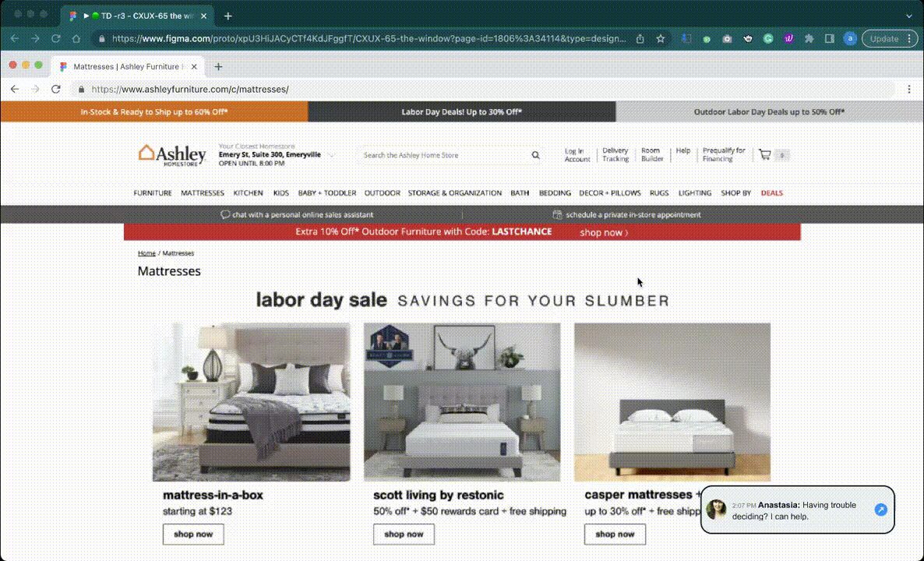This screenshot has width=924, height=561.
Task: Click shop now under mattress-in-a-box
Action: (193, 534)
